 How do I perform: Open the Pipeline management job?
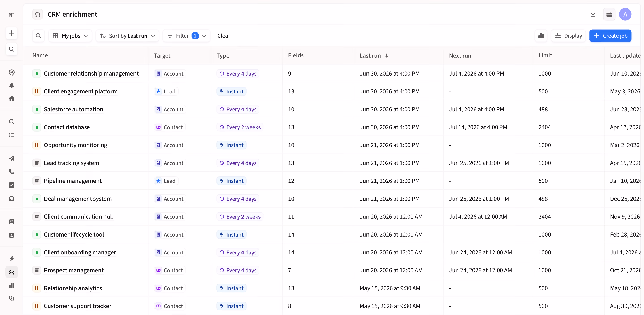tap(73, 181)
